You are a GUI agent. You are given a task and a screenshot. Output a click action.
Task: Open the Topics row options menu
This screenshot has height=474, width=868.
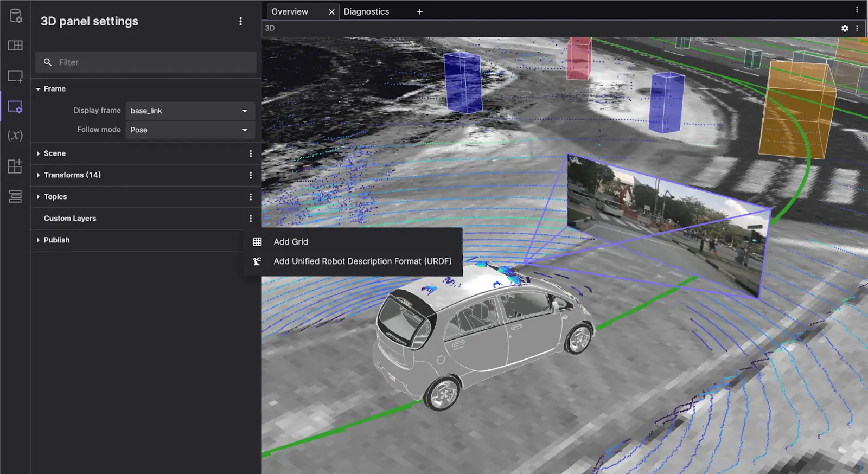click(x=251, y=197)
